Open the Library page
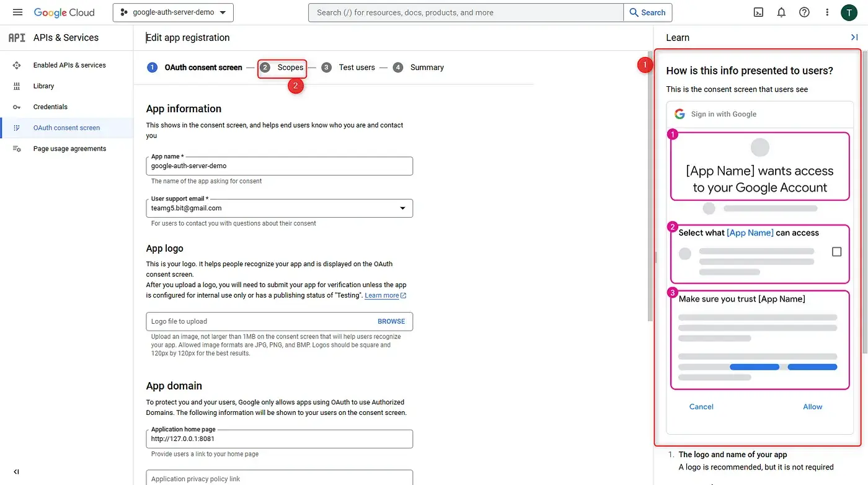 coord(43,86)
